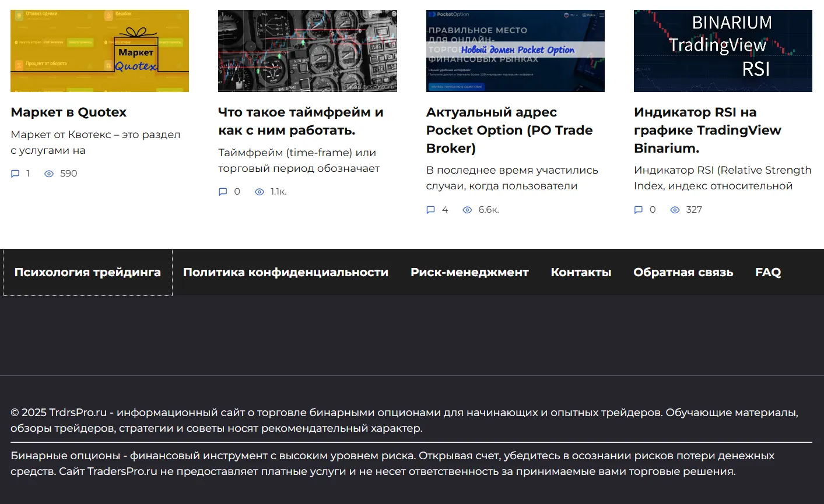Image resolution: width=824 pixels, height=504 pixels.
Task: Click comment icon under RSI indicator article
Action: click(x=639, y=210)
